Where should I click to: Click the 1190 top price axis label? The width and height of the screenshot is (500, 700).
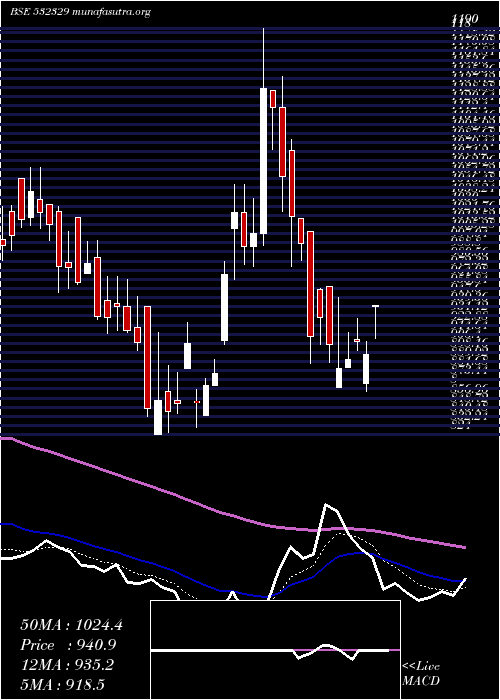465,19
